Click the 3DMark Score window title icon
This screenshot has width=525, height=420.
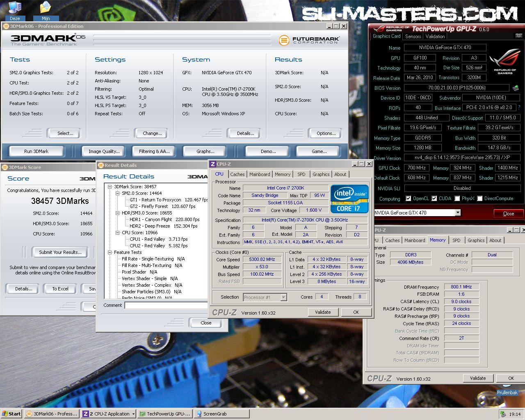pyautogui.click(x=5, y=167)
